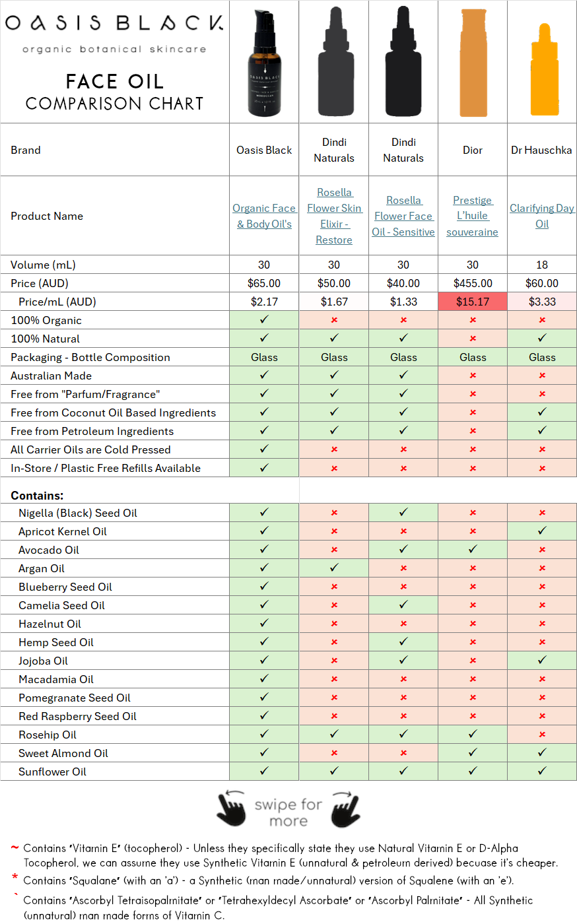Click the second Dindi Naturals bottle image
This screenshot has width=577, height=924.
(x=403, y=63)
